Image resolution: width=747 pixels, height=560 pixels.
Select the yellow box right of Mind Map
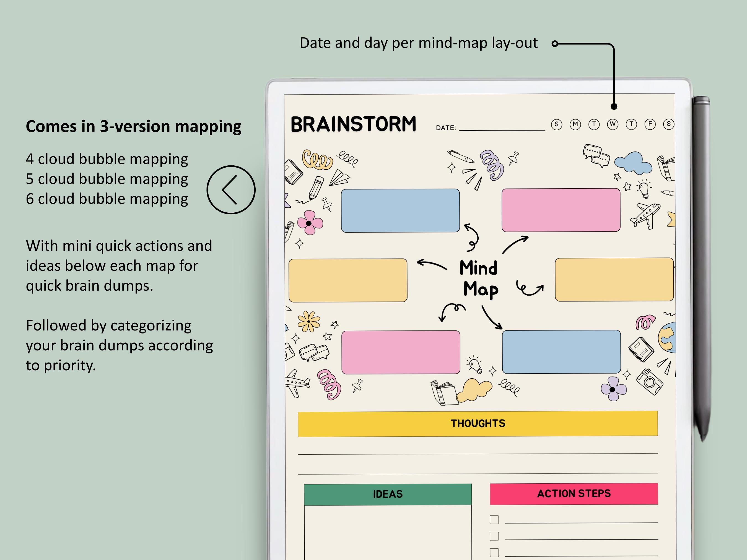614,280
